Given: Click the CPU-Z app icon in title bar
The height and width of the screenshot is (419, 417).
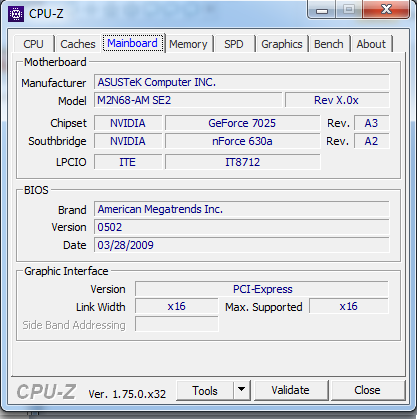Looking at the screenshot, I should [16, 14].
